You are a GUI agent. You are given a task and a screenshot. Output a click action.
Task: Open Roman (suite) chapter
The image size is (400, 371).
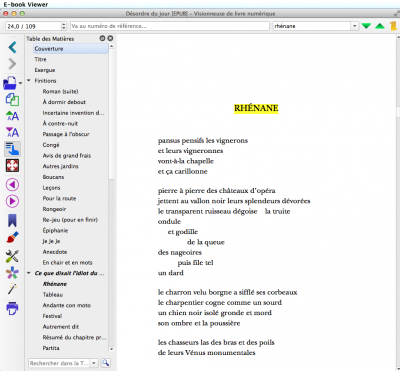coord(60,91)
